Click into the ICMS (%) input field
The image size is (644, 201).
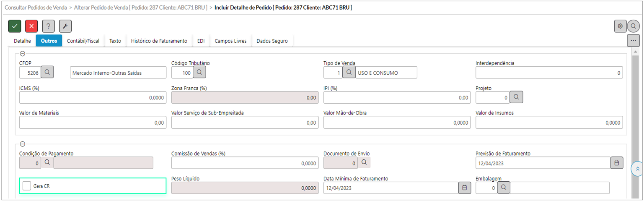[x=93, y=97]
